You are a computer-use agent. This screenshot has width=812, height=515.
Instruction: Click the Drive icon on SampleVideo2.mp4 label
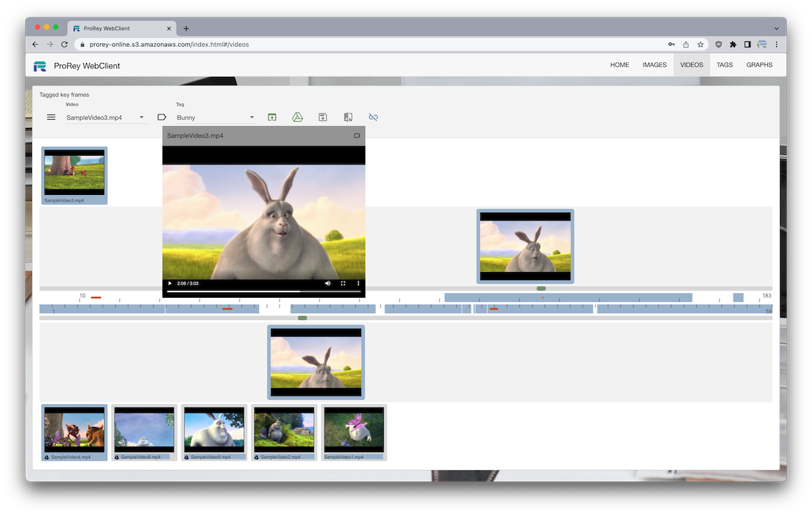(x=256, y=457)
